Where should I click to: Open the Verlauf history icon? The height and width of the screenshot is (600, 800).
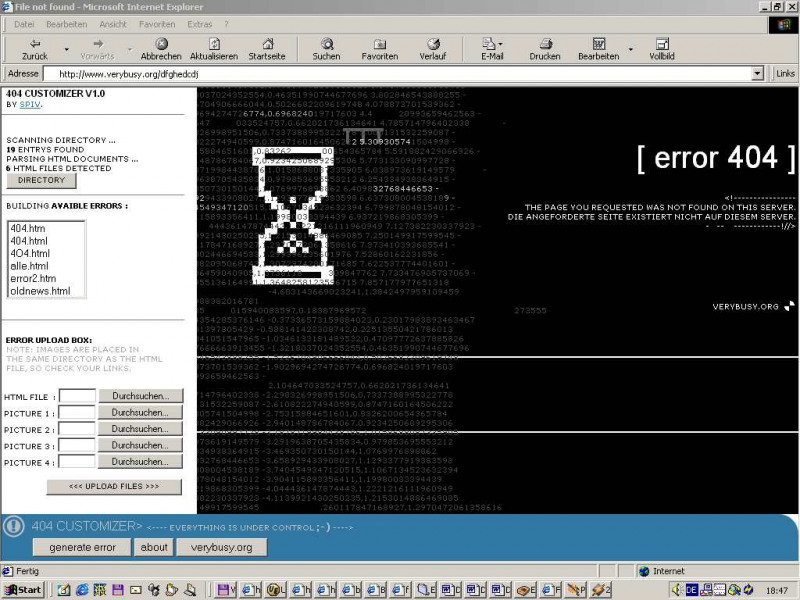(x=433, y=44)
